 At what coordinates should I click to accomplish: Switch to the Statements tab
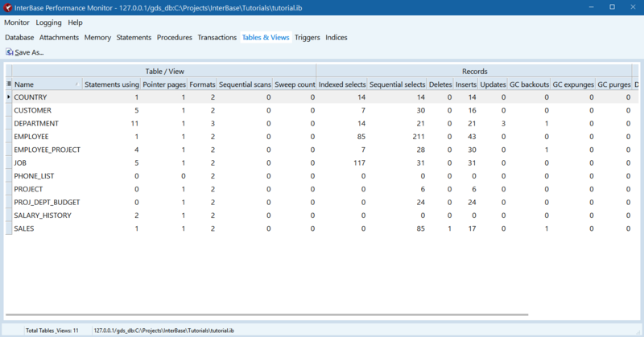[x=134, y=37]
